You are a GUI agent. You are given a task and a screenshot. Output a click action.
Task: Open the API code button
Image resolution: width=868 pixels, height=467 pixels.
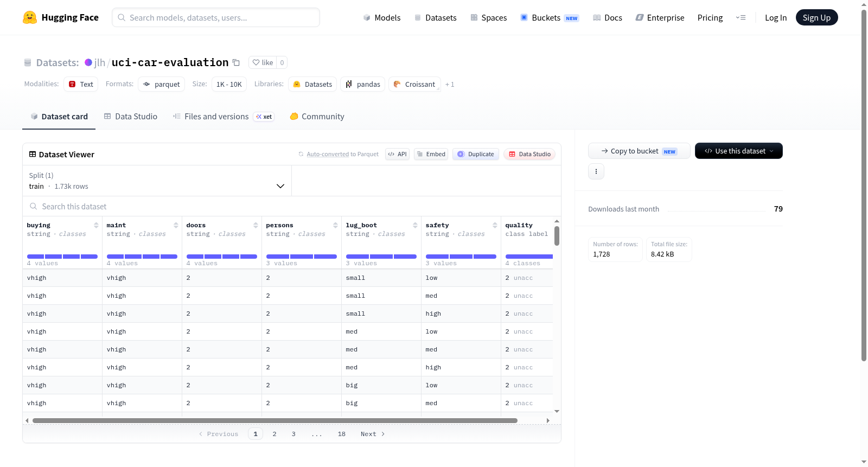point(397,154)
